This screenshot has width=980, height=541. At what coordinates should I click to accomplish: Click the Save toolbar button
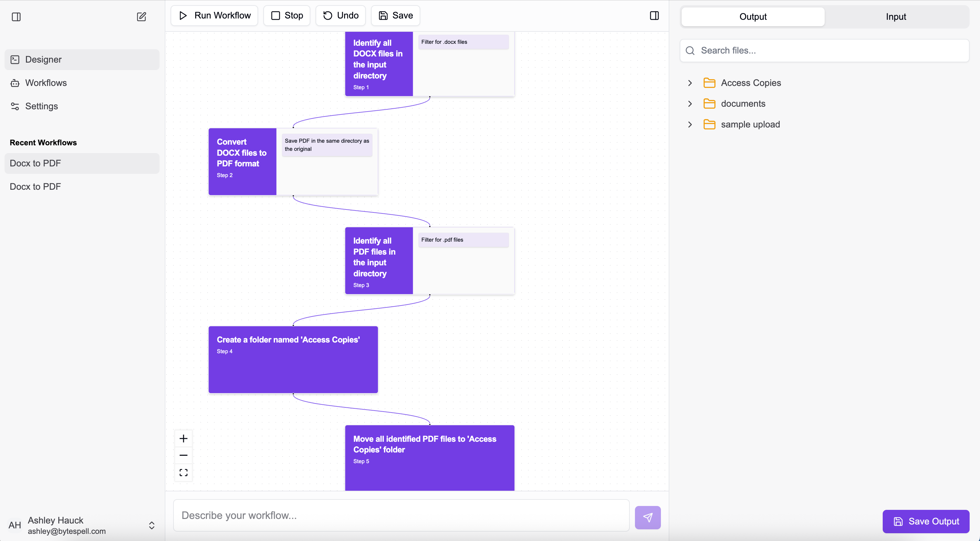(395, 16)
